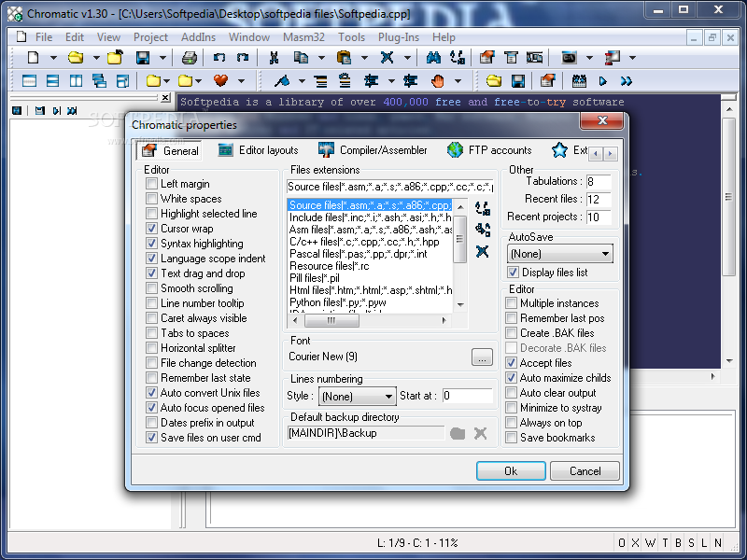Click the Run play arrow toolbar icon

coord(602,81)
